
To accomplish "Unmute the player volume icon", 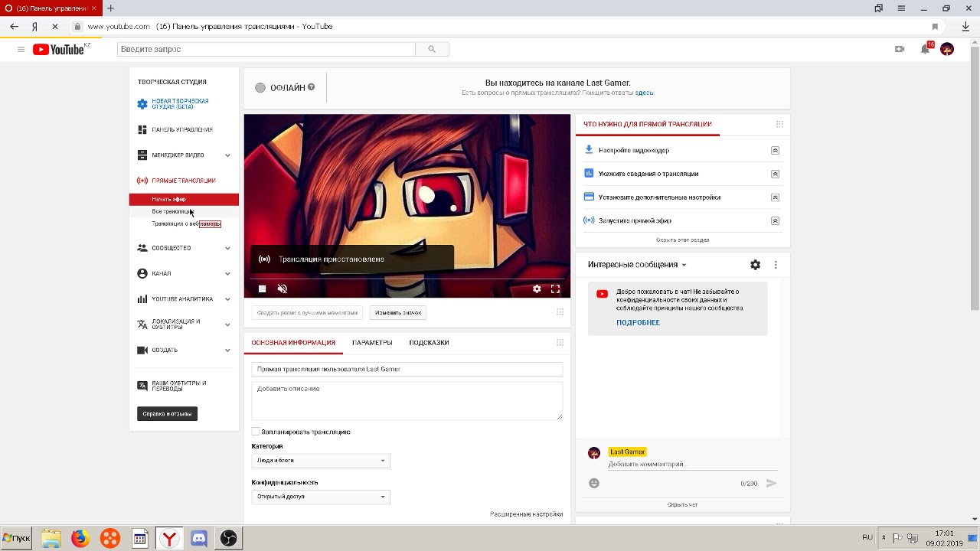I will click(283, 289).
